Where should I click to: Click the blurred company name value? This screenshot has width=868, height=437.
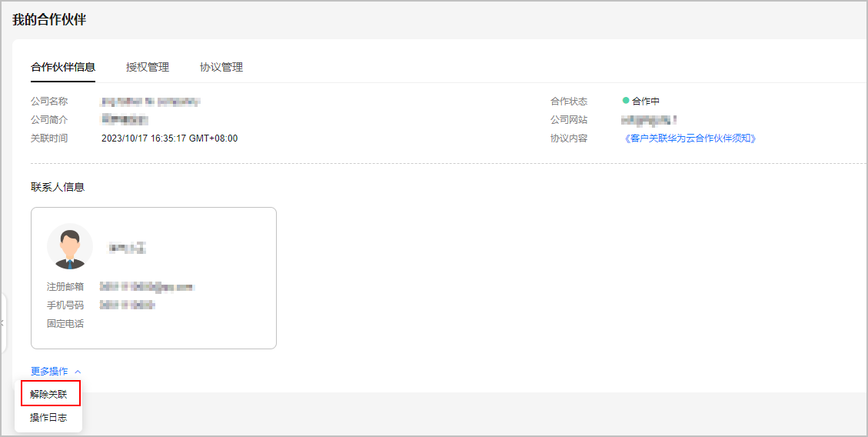click(x=150, y=102)
